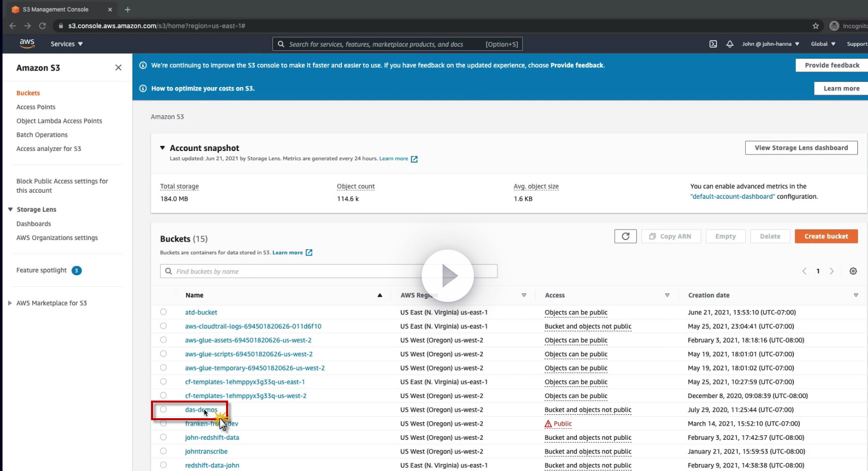Open the notifications bell
This screenshot has width=868, height=471.
click(730, 44)
